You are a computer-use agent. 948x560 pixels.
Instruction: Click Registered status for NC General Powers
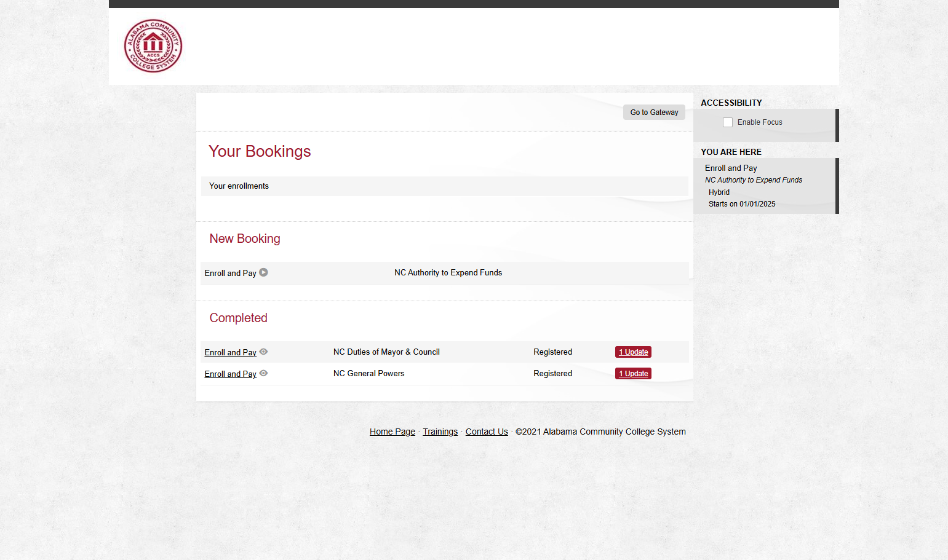coord(552,373)
